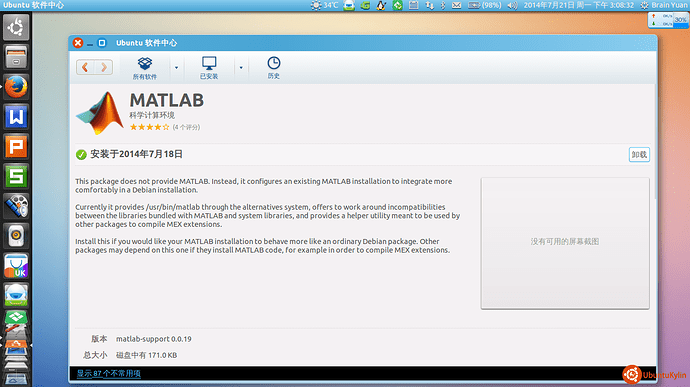The width and height of the screenshot is (690, 387).
Task: Open the network connections indicator
Action: [429, 5]
